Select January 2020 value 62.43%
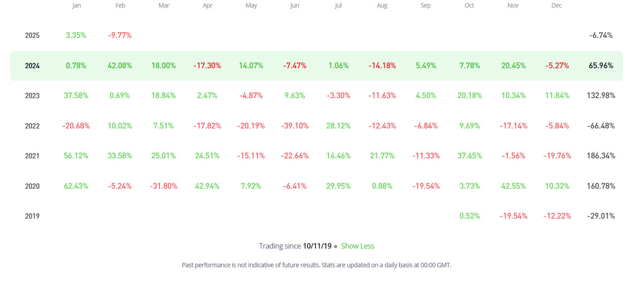Viewport: 644px width, 282px height. pyautogui.click(x=76, y=186)
